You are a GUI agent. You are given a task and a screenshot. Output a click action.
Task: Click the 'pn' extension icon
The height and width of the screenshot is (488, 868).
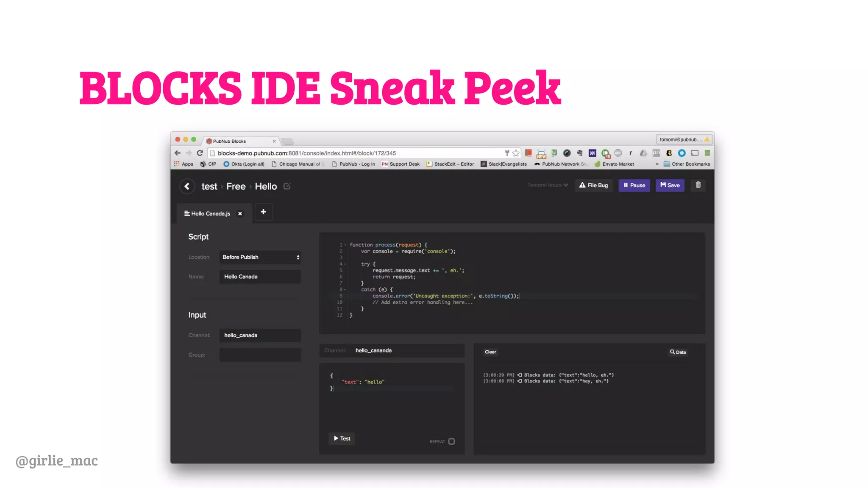tap(656, 153)
